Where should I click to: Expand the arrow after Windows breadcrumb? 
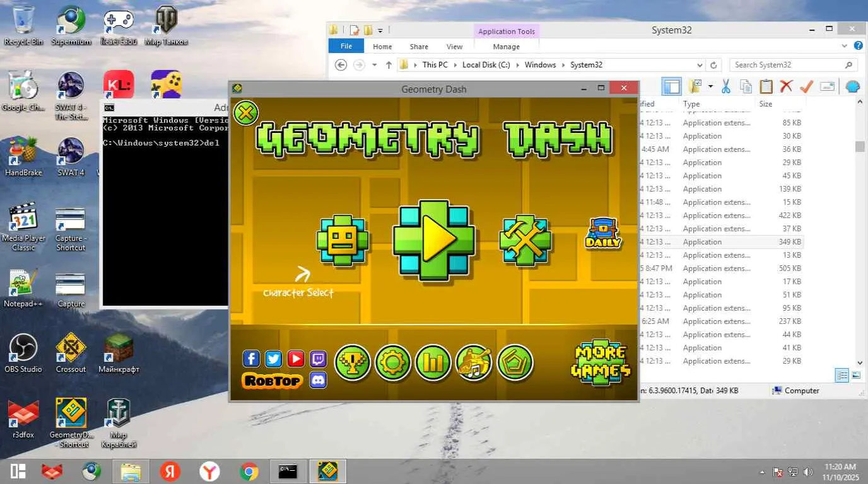563,65
